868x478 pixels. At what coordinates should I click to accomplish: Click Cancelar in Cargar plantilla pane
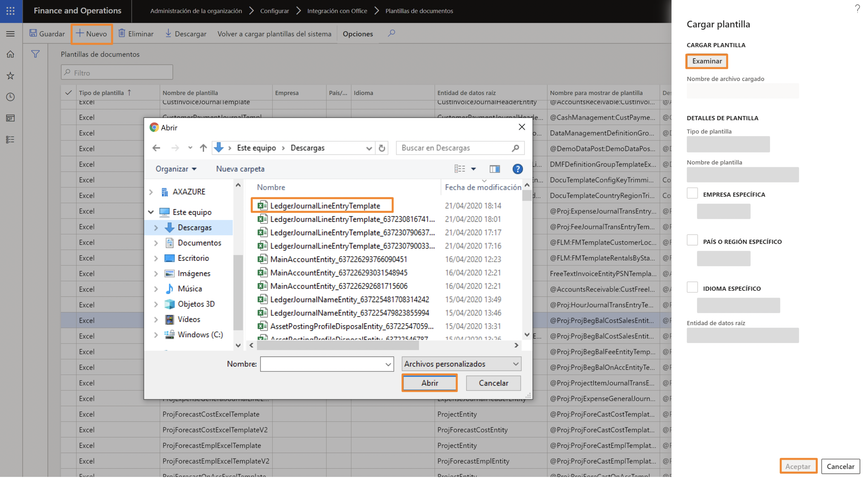click(x=840, y=467)
